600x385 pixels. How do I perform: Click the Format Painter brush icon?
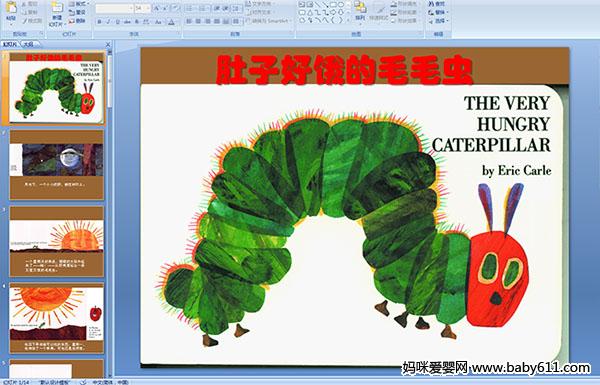pos(25,21)
